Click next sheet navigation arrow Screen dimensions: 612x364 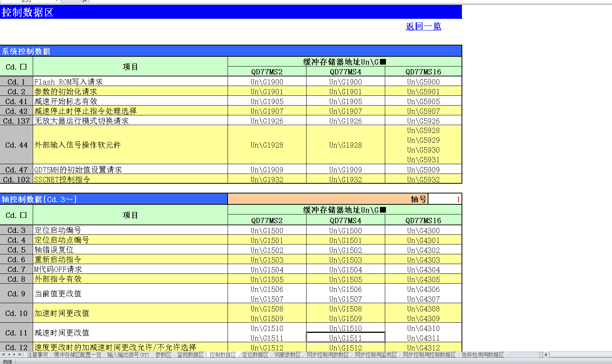coord(14,355)
